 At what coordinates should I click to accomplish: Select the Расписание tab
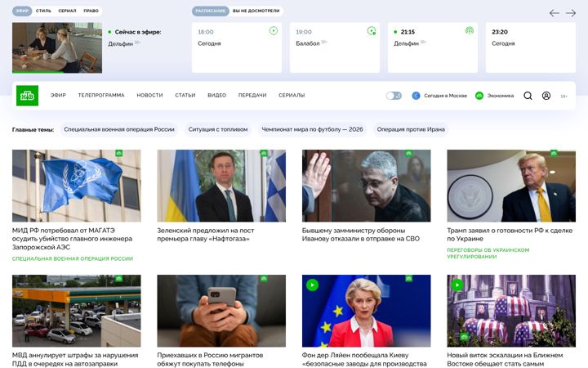(211, 11)
